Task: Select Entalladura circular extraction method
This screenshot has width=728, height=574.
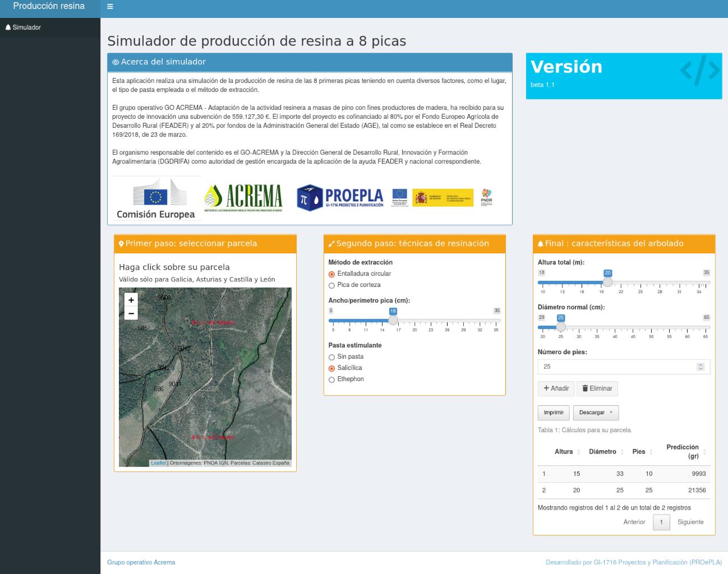Action: [x=331, y=274]
